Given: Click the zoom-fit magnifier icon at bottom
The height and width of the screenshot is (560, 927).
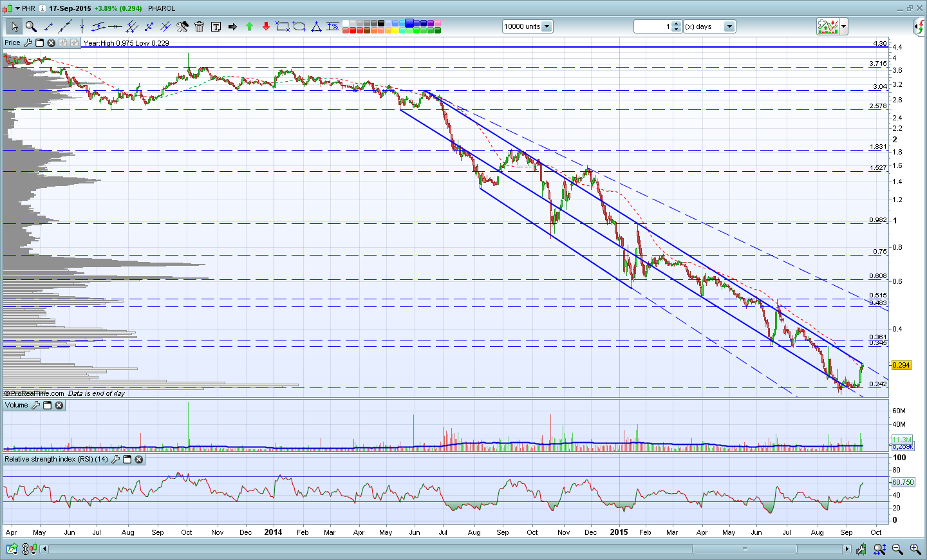Looking at the screenshot, I should (x=879, y=549).
